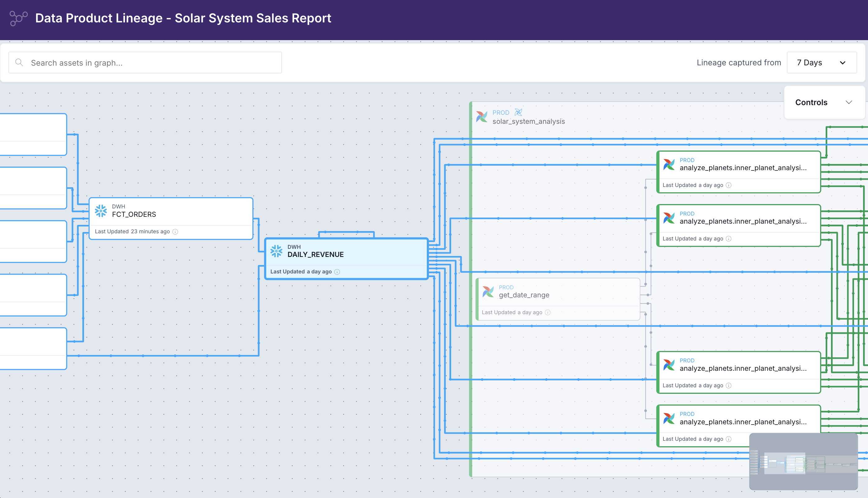This screenshot has width=868, height=498.
Task: Click the icon next to PROD in solar_system_analysis
Action: (x=519, y=112)
